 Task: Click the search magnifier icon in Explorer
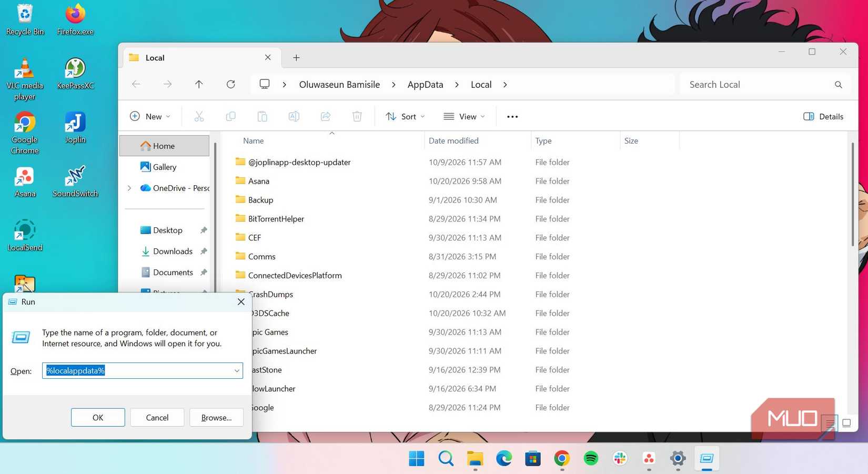[x=838, y=85]
